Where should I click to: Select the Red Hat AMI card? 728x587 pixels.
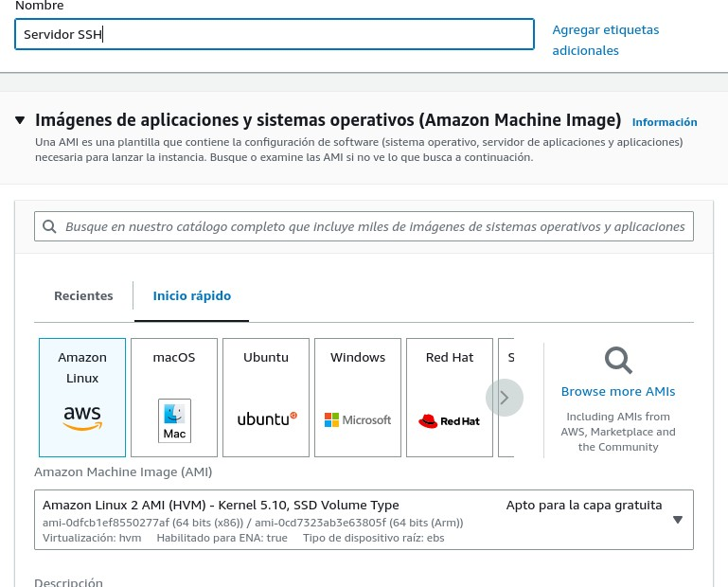450,398
